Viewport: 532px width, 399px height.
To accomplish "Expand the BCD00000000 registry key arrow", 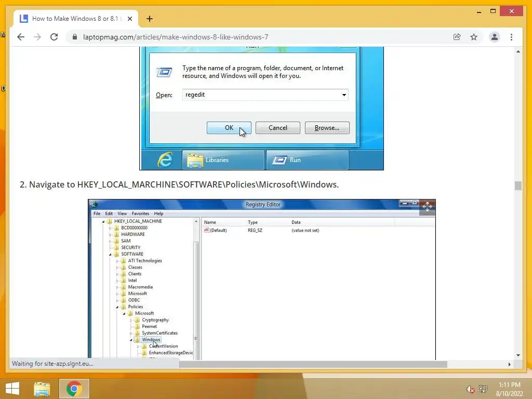I will (110, 228).
